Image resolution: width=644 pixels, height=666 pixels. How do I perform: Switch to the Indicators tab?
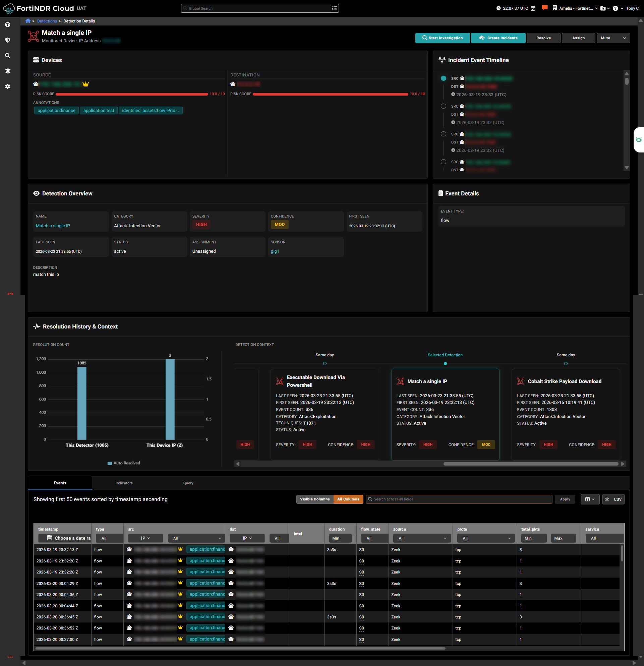click(x=124, y=483)
